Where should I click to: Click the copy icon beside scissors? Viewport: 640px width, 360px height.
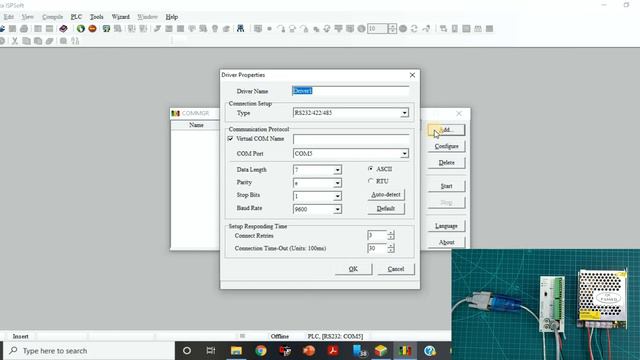click(26, 41)
